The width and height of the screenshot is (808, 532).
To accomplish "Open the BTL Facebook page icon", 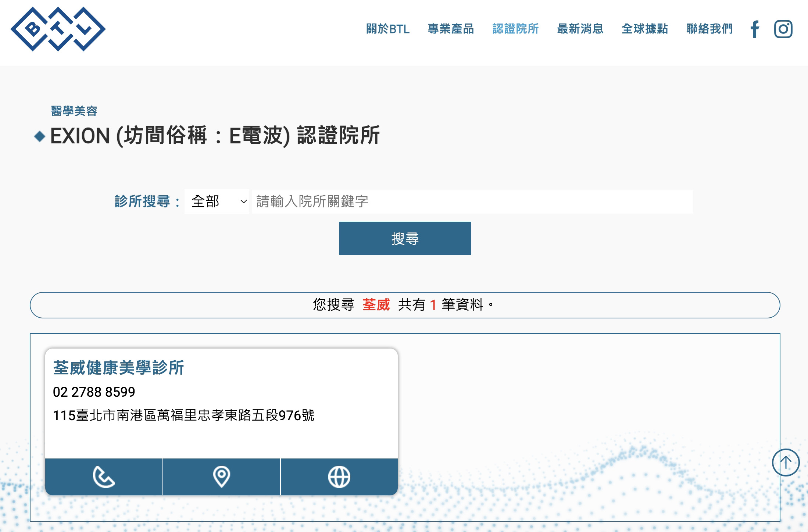I will coord(755,29).
